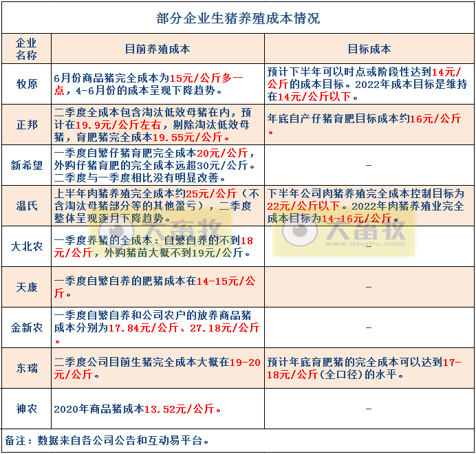
Task: Select 牧原 target cost cell mentioning 14元/公斤
Action: click(369, 84)
